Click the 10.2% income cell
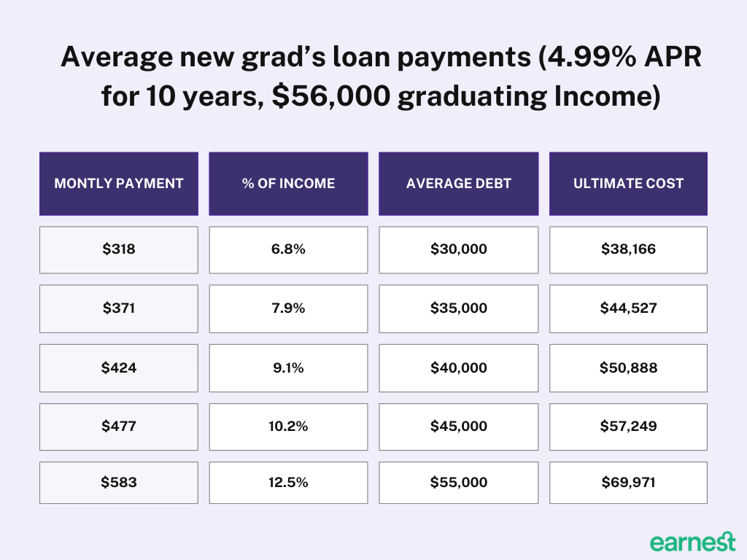Viewport: 747px width, 560px height. coord(288,427)
